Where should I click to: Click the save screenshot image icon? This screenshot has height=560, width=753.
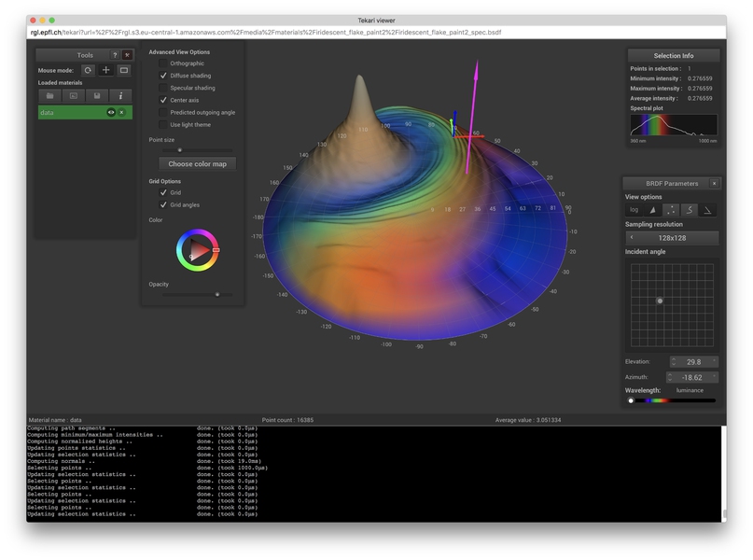click(74, 95)
